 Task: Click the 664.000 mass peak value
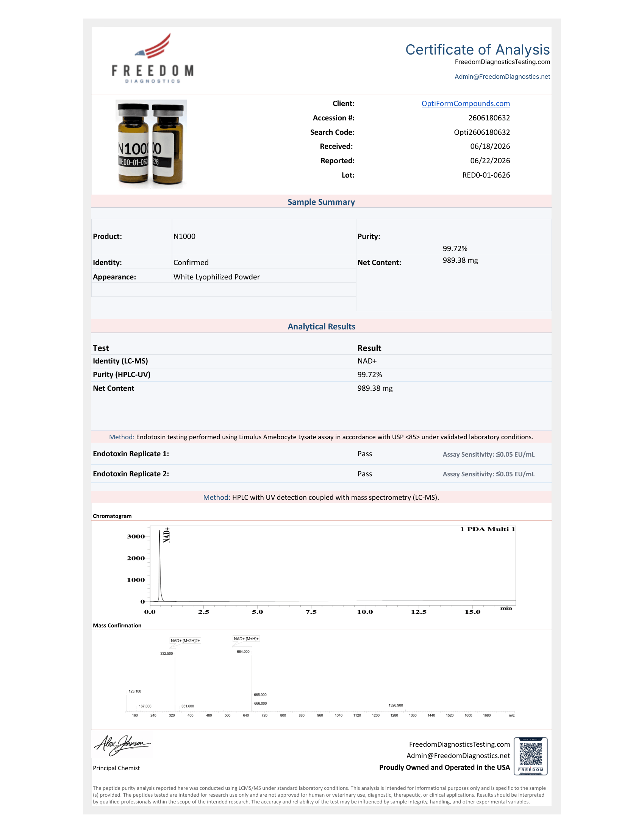[x=243, y=652]
